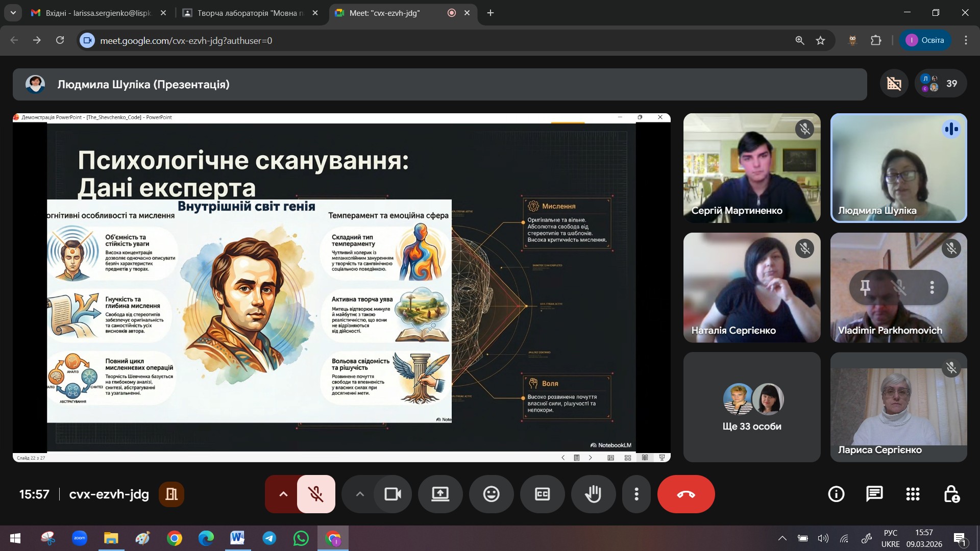Expand audio settings arrow
The image size is (980, 551).
[x=283, y=494]
